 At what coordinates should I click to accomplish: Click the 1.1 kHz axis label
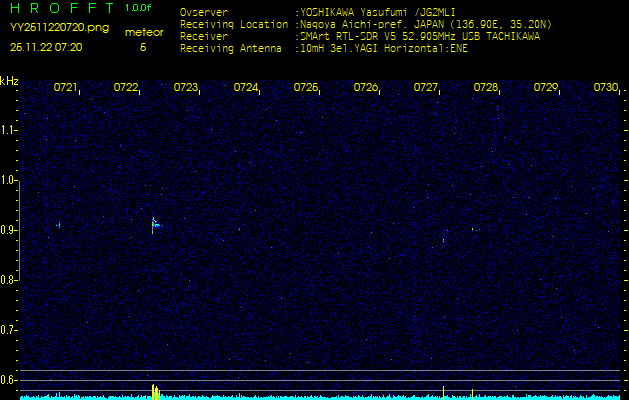[x=9, y=130]
